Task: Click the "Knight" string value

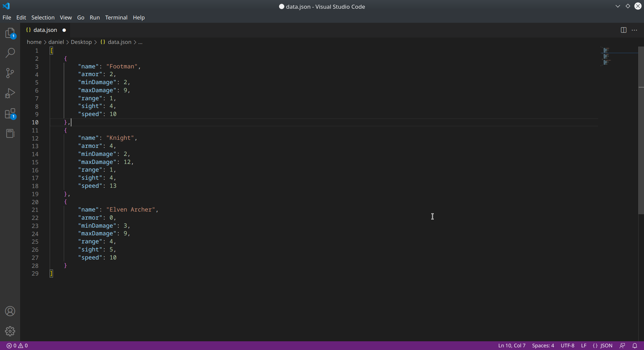Action: (x=120, y=138)
